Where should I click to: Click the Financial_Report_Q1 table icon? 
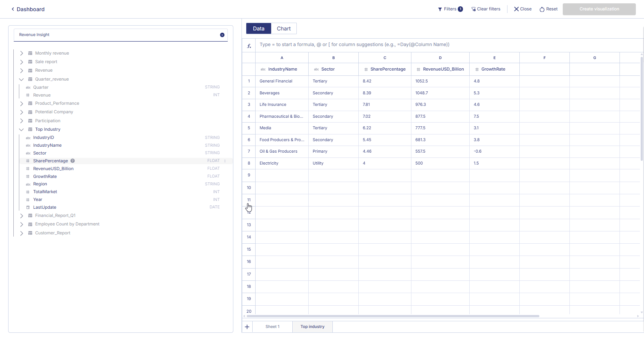pyautogui.click(x=30, y=216)
